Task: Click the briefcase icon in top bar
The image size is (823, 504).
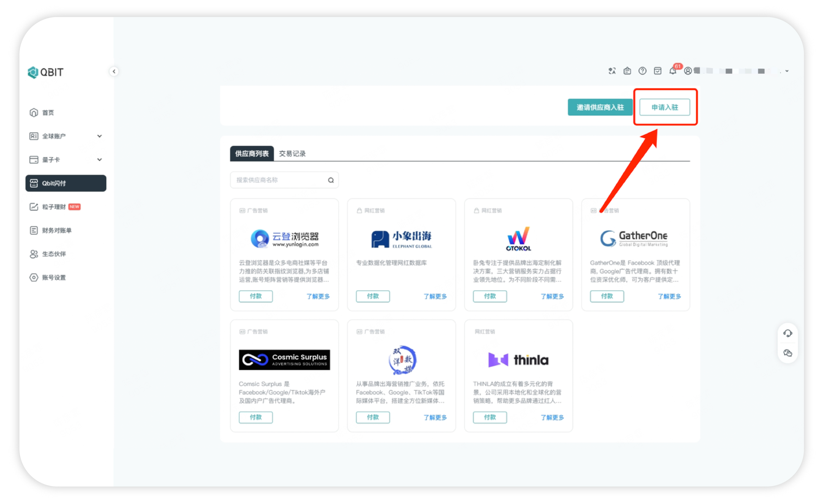Action: [627, 71]
